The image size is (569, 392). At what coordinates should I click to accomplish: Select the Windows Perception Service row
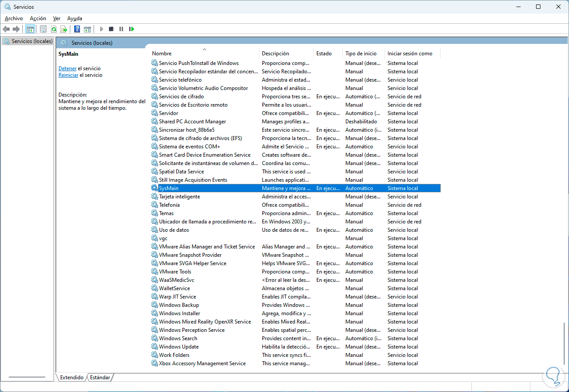coord(295,330)
